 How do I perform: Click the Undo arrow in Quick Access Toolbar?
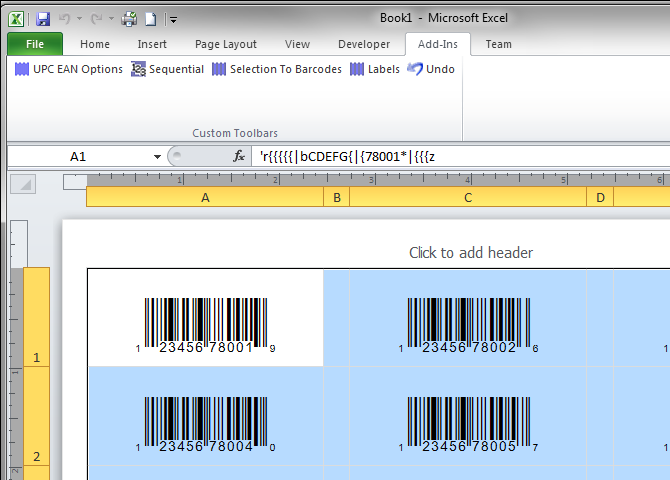tap(65, 18)
